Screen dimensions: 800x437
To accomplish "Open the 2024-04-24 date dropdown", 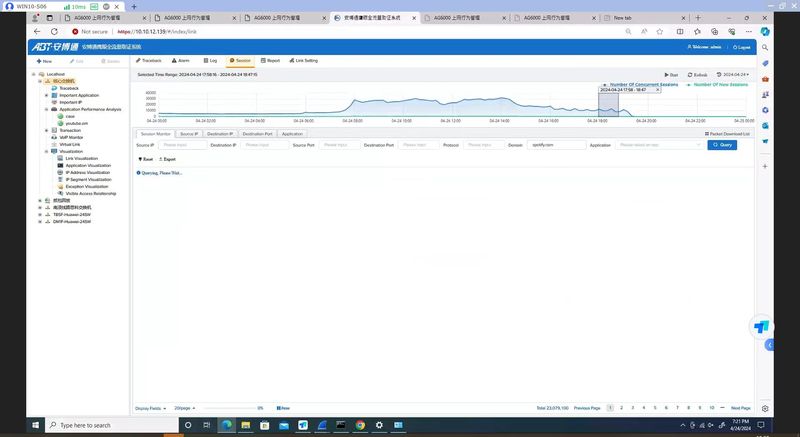I will click(733, 75).
